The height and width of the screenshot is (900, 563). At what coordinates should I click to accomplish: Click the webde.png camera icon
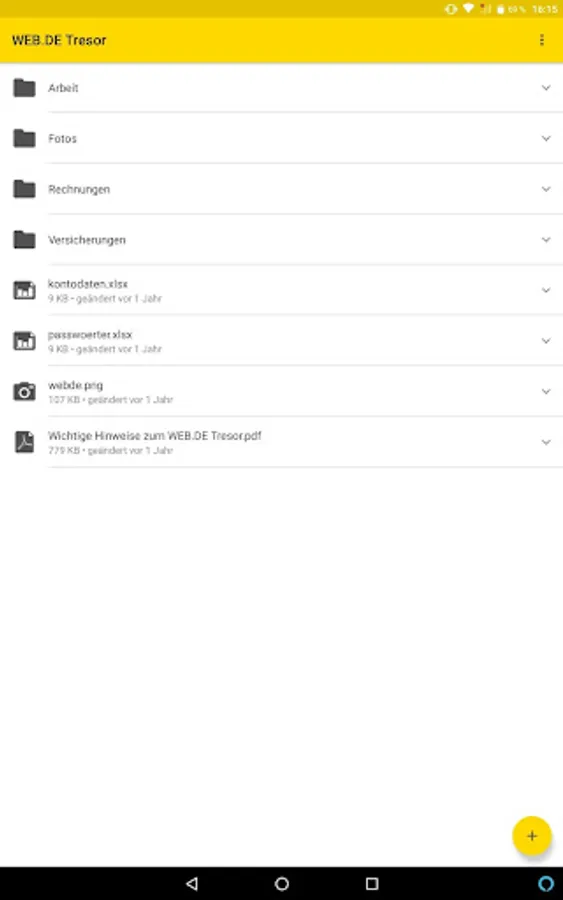pyautogui.click(x=24, y=391)
